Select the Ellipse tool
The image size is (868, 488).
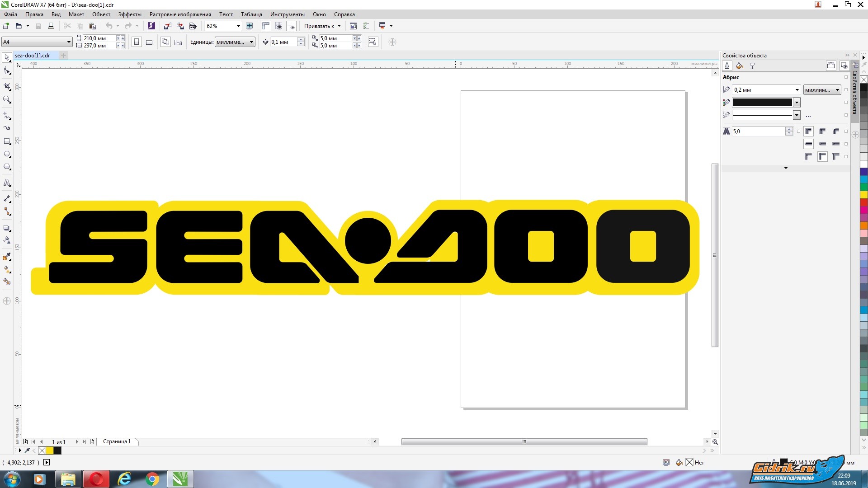(7, 154)
